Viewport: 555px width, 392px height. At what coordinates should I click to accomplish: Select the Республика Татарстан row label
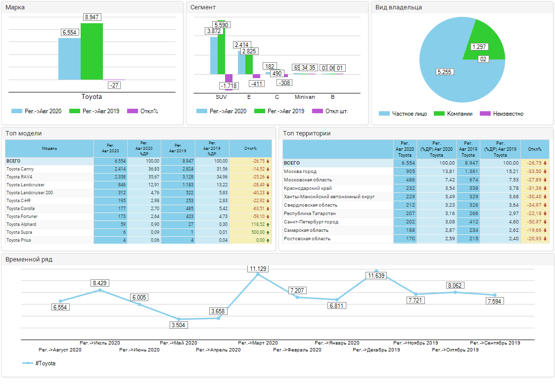point(310,214)
